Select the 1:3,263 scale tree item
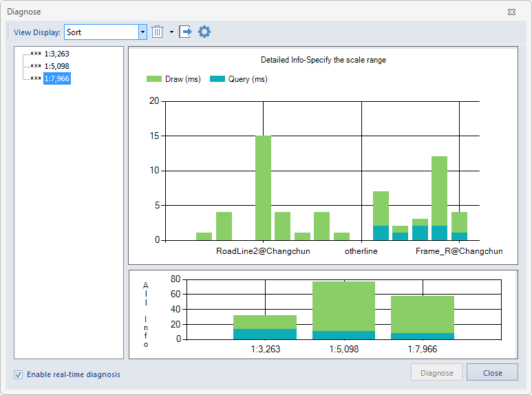532x395 pixels. [x=56, y=54]
